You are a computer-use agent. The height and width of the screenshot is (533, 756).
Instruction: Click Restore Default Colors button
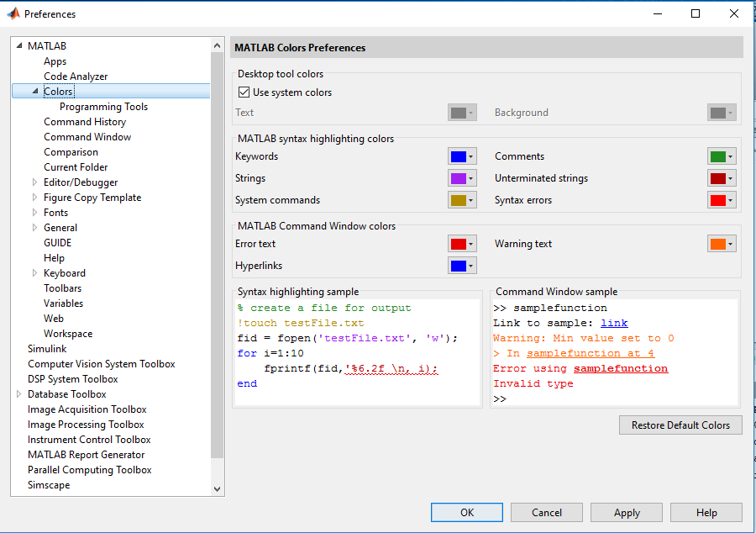pyautogui.click(x=680, y=425)
